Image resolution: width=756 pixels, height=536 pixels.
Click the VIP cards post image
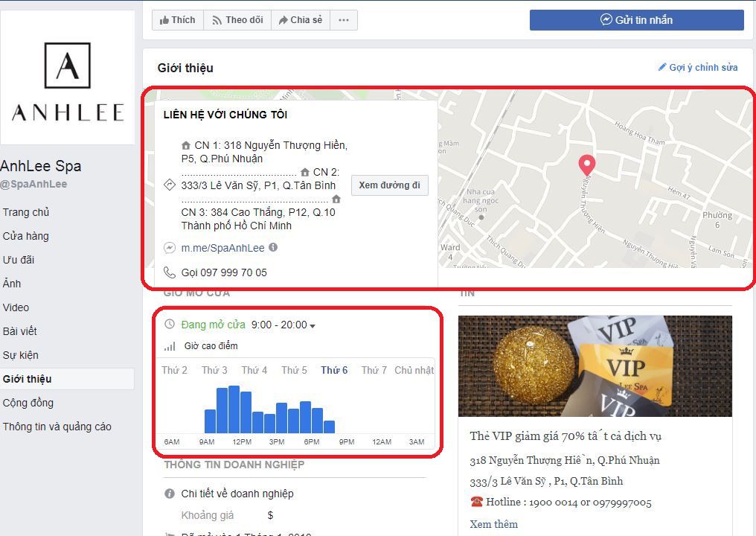coord(595,366)
